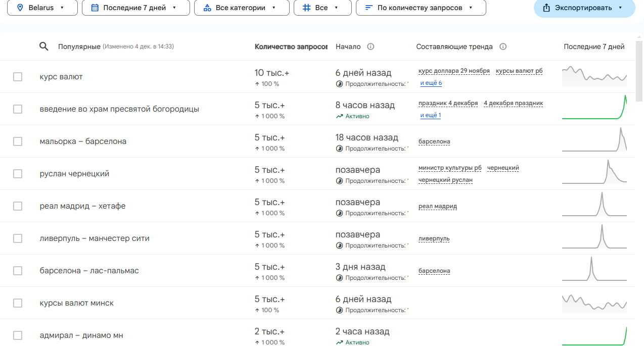Click the location pin icon on Belarus filter
This screenshot has width=644, height=346.
tap(20, 8)
